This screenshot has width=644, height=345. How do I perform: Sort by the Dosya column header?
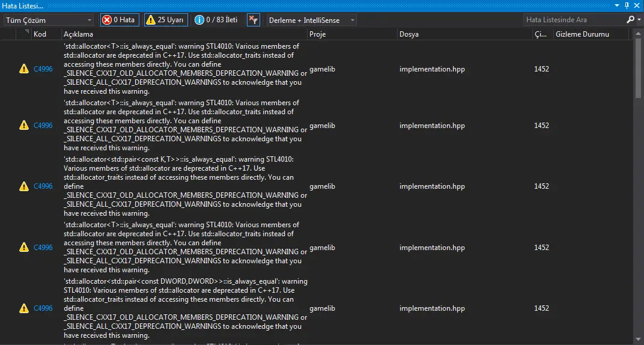[409, 34]
